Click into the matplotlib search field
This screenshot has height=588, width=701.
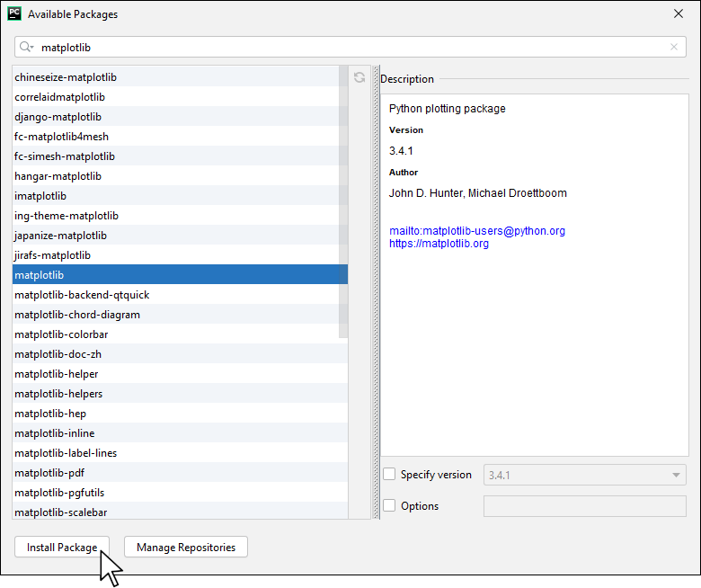(350, 47)
